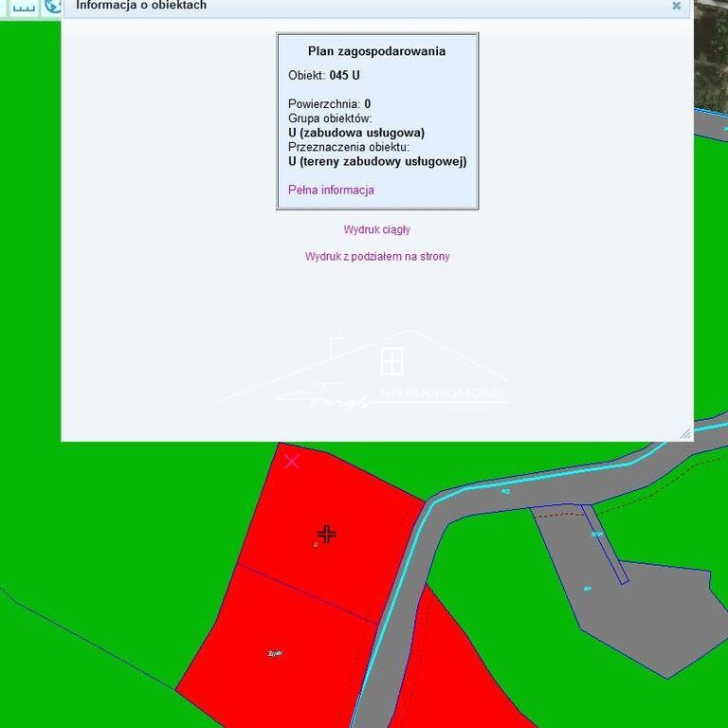Click the resize grip of the info dialog
Screen dimensions: 728x728
click(x=684, y=433)
